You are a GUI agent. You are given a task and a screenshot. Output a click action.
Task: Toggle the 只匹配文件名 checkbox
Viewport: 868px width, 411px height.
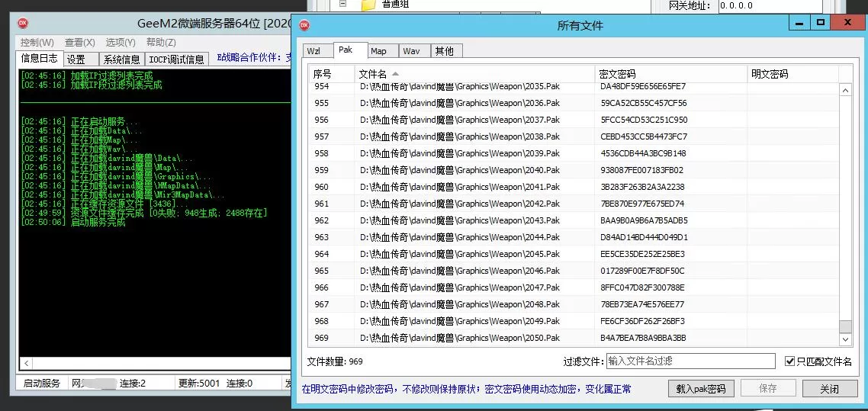(790, 361)
